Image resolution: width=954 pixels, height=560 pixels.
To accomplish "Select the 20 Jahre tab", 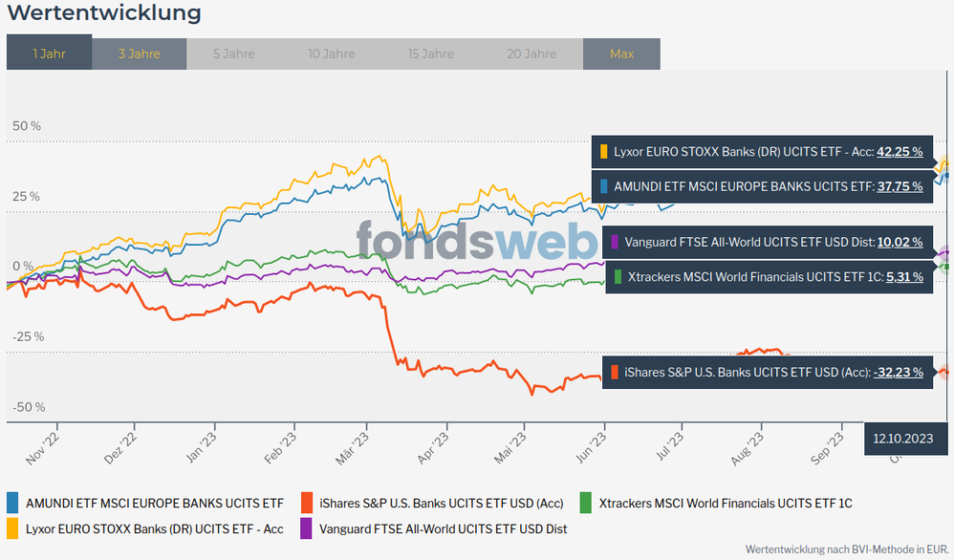I will (x=531, y=54).
